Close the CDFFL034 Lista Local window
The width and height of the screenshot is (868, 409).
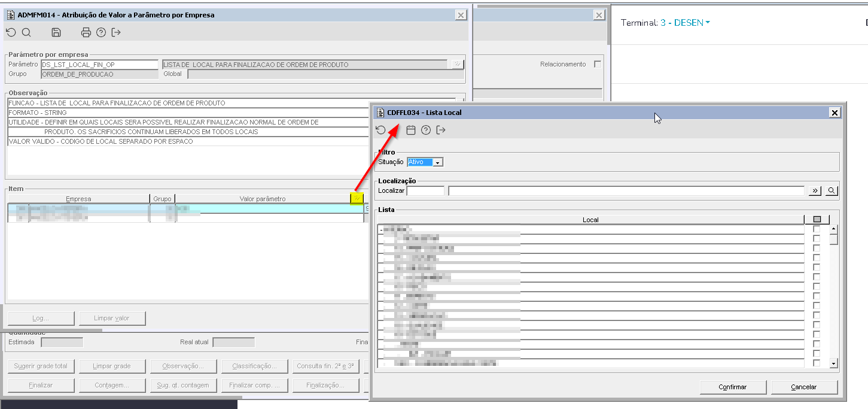835,113
